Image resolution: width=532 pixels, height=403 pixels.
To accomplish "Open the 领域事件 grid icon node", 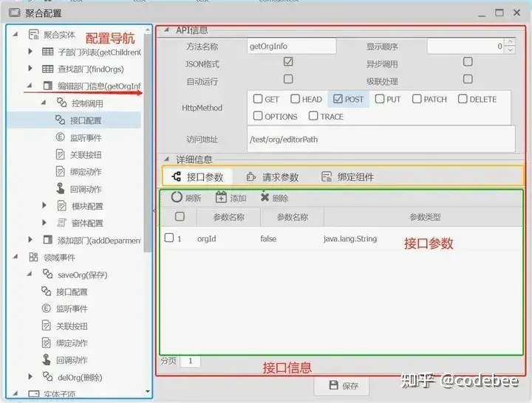I will (x=33, y=258).
